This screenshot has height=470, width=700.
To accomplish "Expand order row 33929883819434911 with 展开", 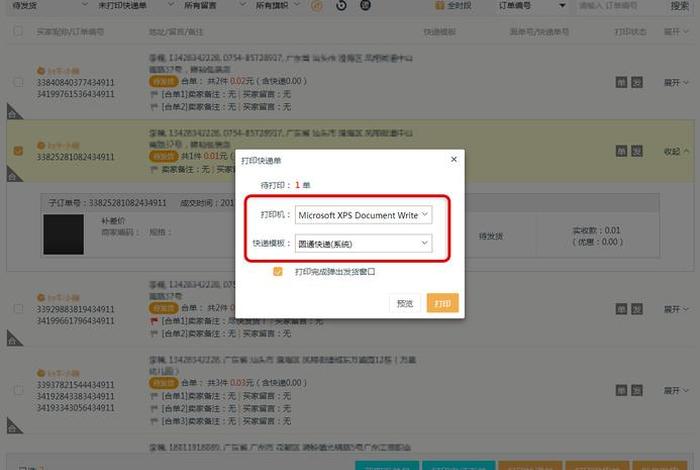I will [676, 309].
